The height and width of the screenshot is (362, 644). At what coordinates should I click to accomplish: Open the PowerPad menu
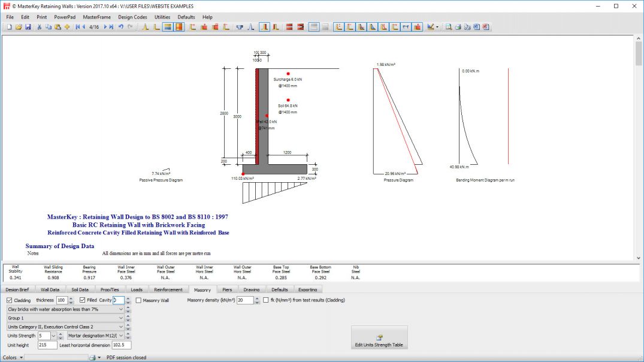point(65,17)
